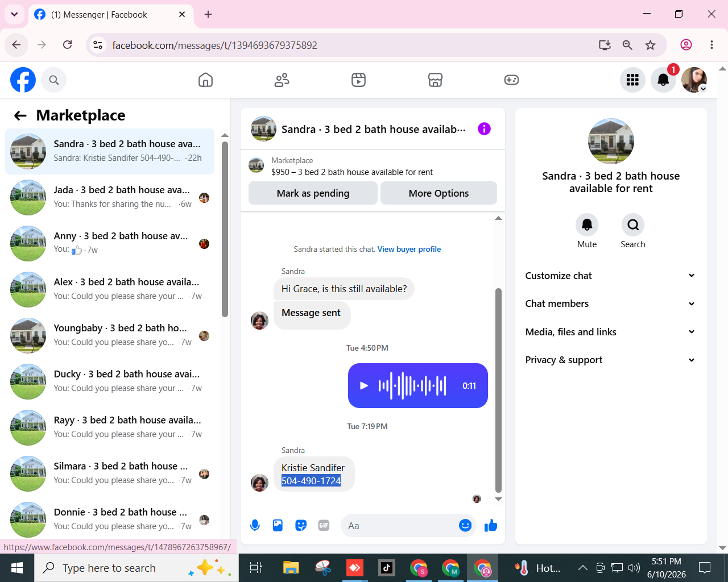Click the address bar URL
Image resolution: width=728 pixels, height=582 pixels.
[215, 45]
